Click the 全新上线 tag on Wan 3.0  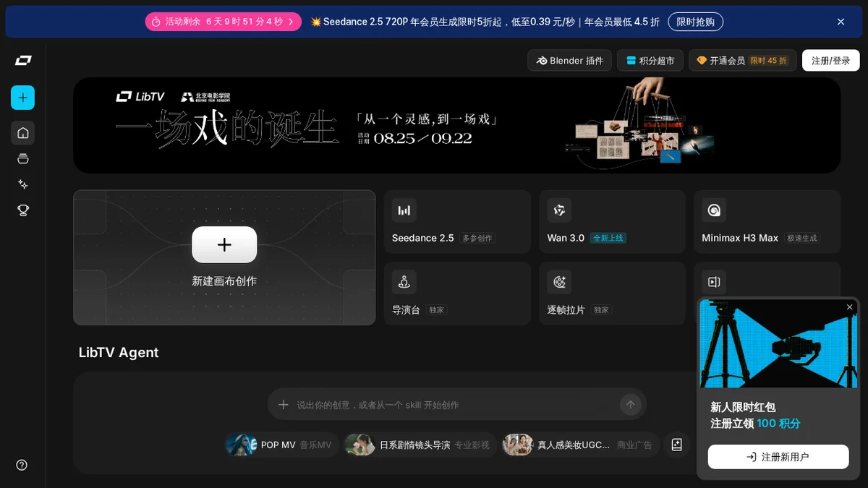click(608, 238)
